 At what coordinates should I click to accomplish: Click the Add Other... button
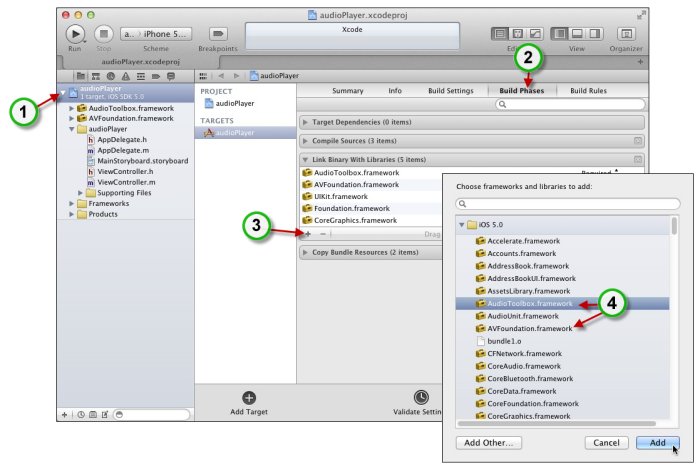point(489,443)
